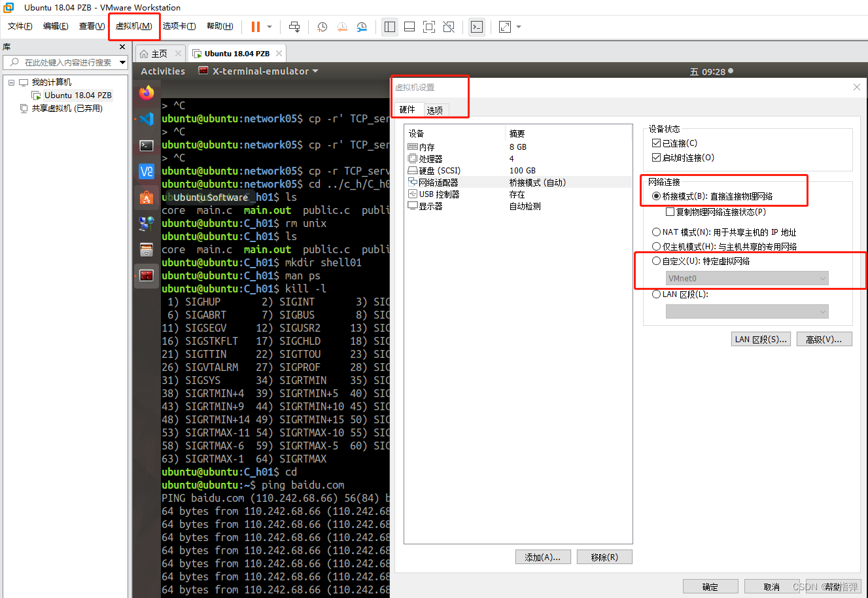
Task: Click the orange Pause VM toolbar icon
Action: [256, 27]
